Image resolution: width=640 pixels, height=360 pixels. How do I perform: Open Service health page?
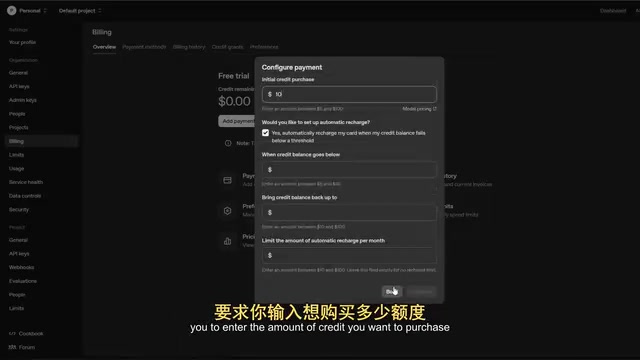26,182
